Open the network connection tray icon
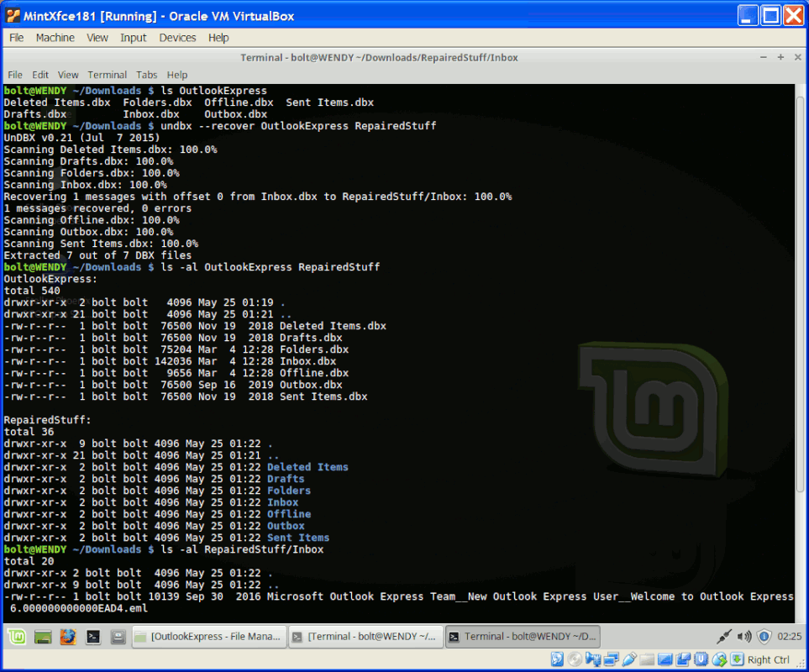 [723, 637]
